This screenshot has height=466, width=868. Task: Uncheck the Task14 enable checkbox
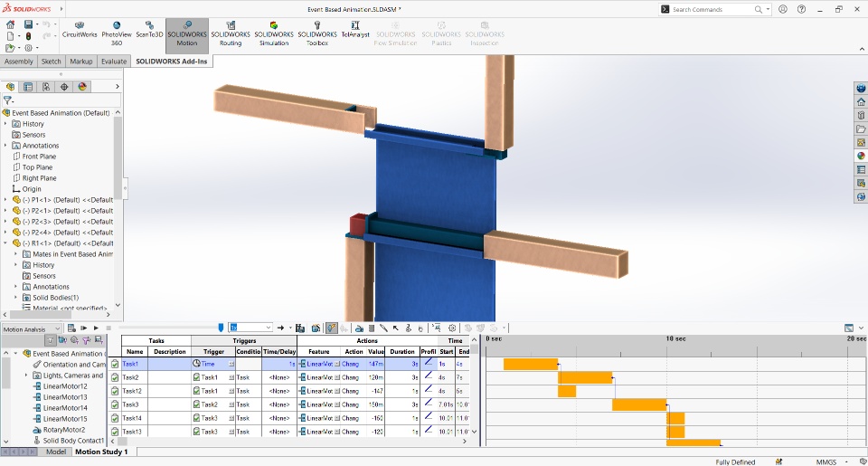(x=115, y=418)
